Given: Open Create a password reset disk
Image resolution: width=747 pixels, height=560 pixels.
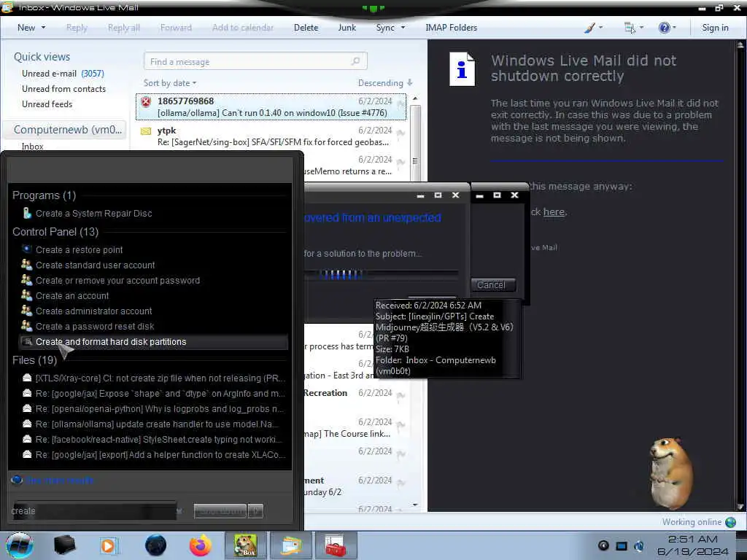Looking at the screenshot, I should (x=95, y=326).
